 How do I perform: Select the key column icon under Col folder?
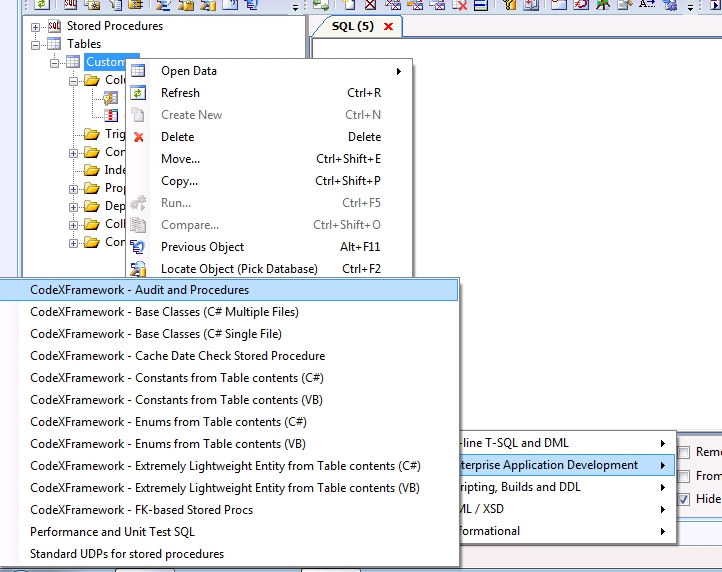tap(111, 98)
